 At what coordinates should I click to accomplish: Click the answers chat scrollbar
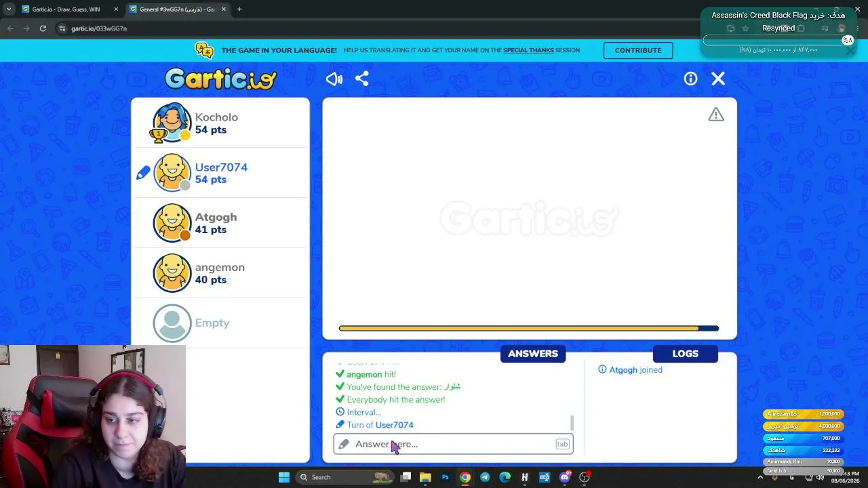coord(572,423)
